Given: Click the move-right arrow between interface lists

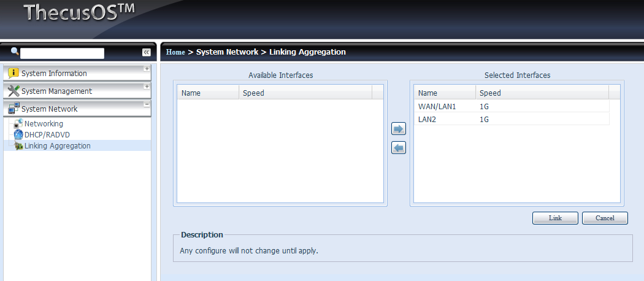Looking at the screenshot, I should pyautogui.click(x=399, y=129).
